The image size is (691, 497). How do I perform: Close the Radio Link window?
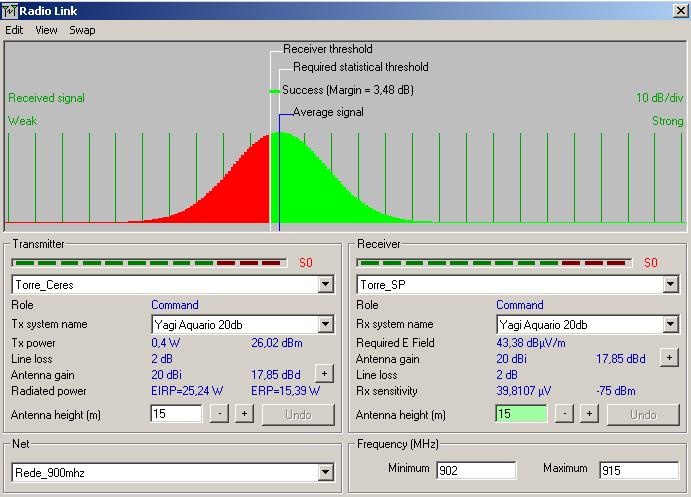[680, 11]
